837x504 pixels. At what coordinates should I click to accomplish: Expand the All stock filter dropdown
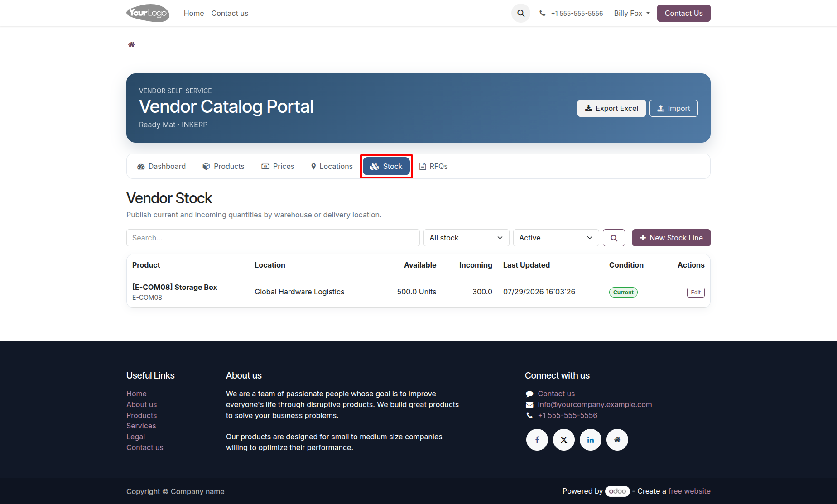tap(467, 238)
